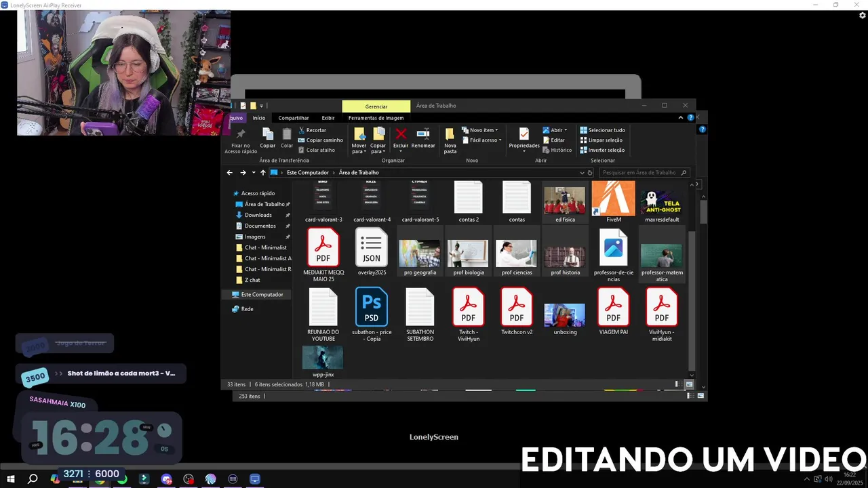Expand the address bar history dropdown
Image resolution: width=868 pixels, height=488 pixels.
click(x=582, y=173)
